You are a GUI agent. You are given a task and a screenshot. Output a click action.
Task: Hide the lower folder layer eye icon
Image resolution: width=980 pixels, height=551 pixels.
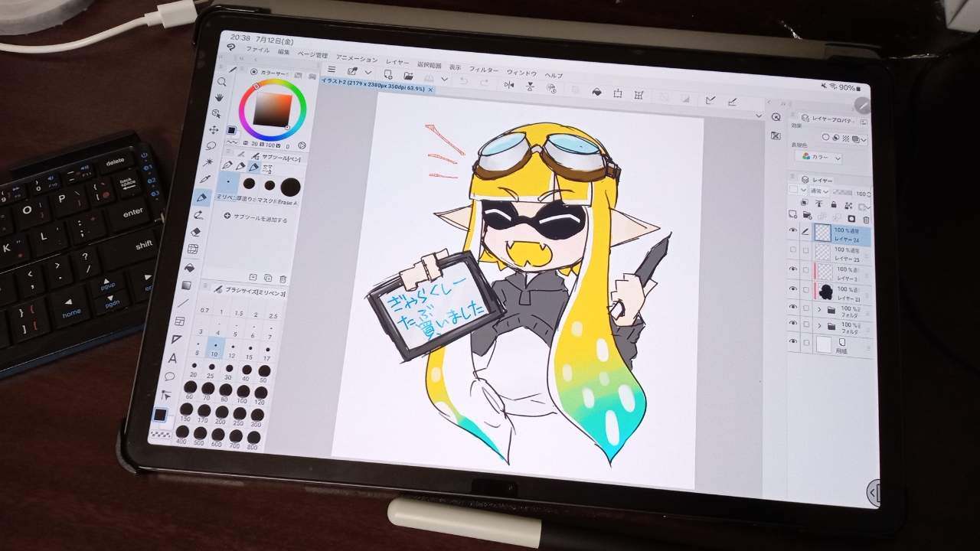(x=792, y=324)
